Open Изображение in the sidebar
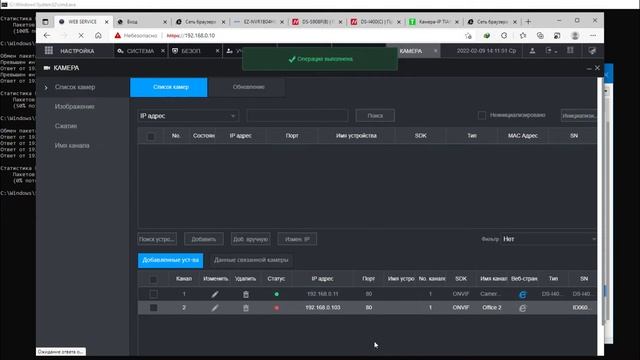Viewport: 640px width, 360px height. tap(74, 107)
